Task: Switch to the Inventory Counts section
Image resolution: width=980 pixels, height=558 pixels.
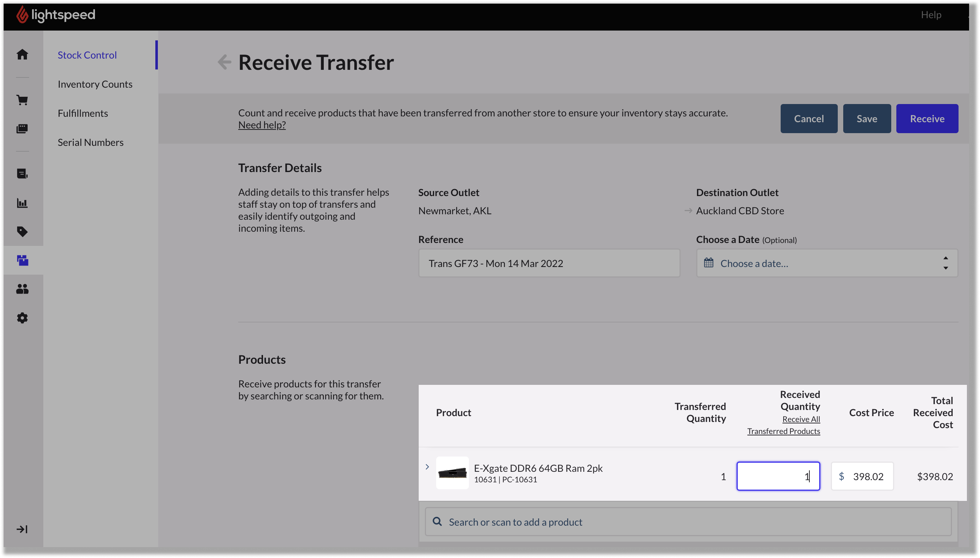Action: [x=95, y=84]
